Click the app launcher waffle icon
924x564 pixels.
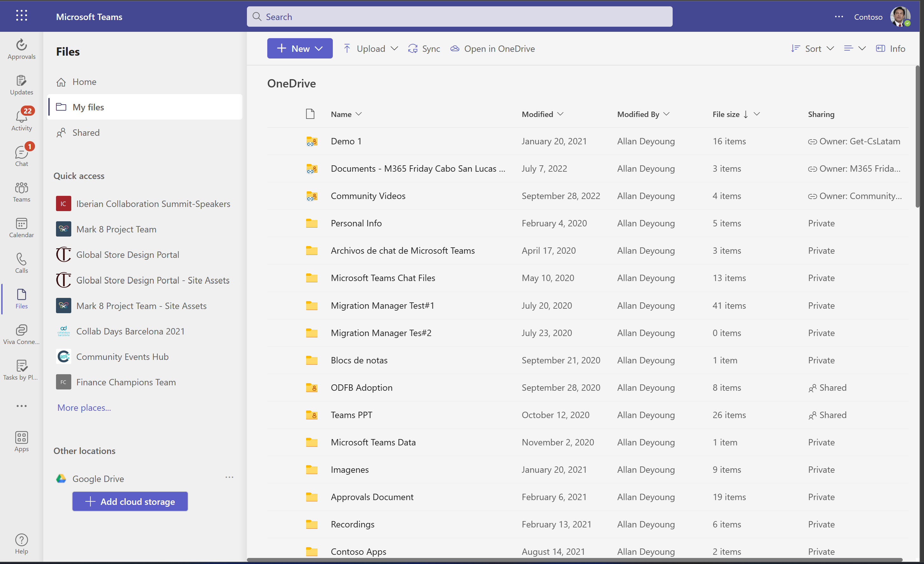pos(21,16)
